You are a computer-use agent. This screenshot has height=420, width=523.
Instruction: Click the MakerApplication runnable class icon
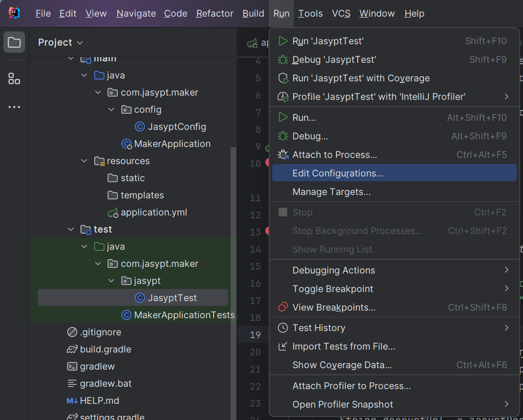[126, 144]
